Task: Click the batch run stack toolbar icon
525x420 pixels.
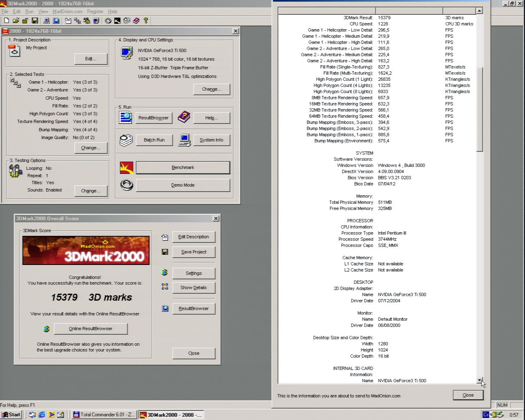Action: click(127, 21)
